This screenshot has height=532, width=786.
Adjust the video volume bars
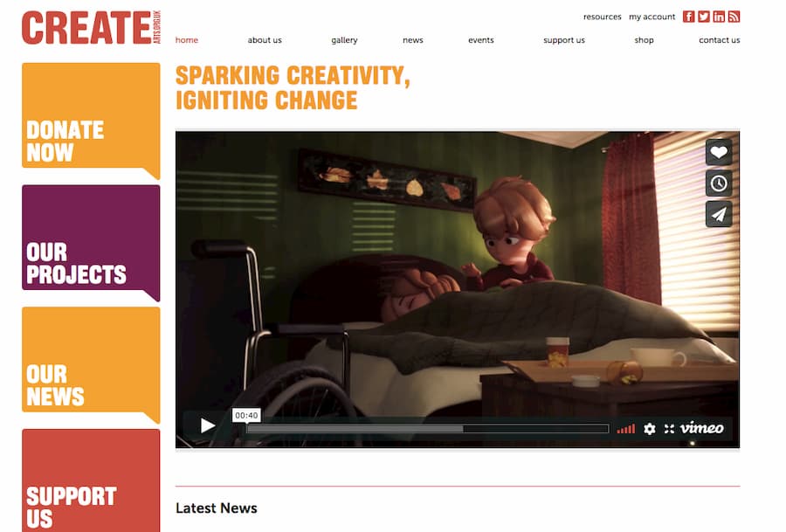pos(625,429)
